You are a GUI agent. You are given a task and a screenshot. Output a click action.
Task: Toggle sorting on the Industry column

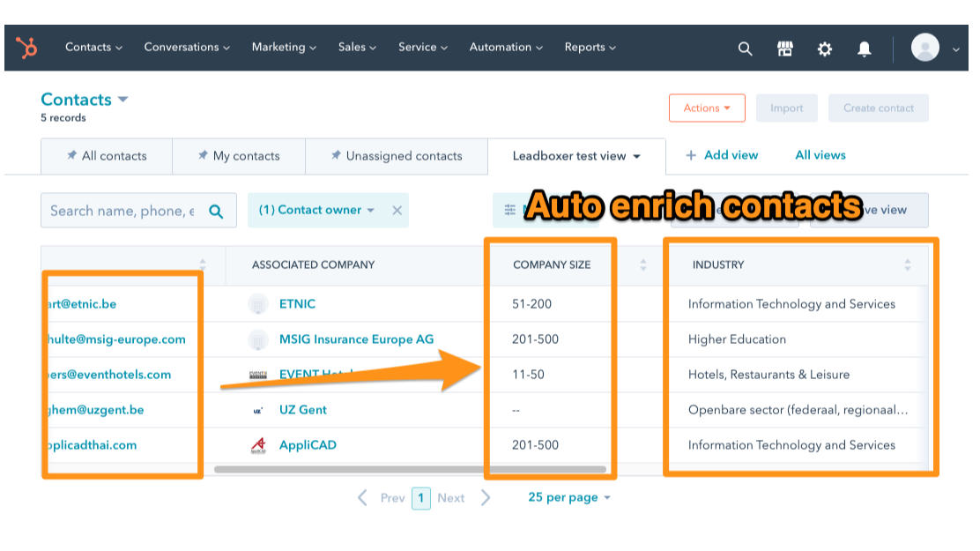tap(908, 264)
